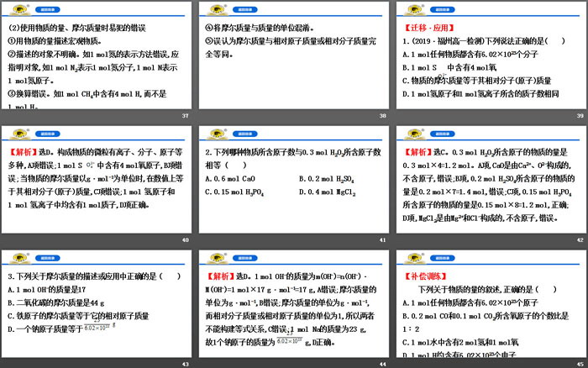Click red 【解析】 label on slide 44
Image resolution: width=588 pixels, height=368 pixels.
point(220,276)
